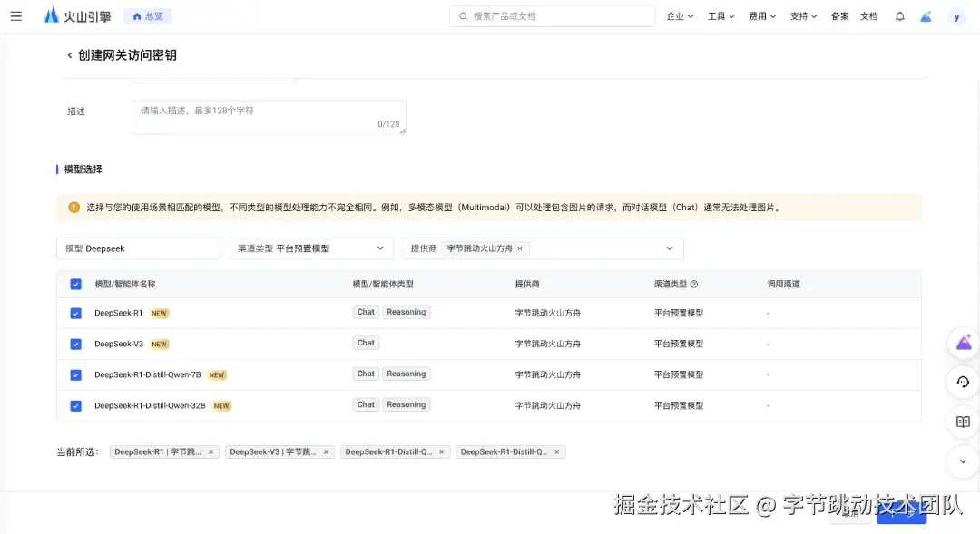Click the DeepSeek-R1 model name
This screenshot has height=534, width=980.
tap(119, 313)
